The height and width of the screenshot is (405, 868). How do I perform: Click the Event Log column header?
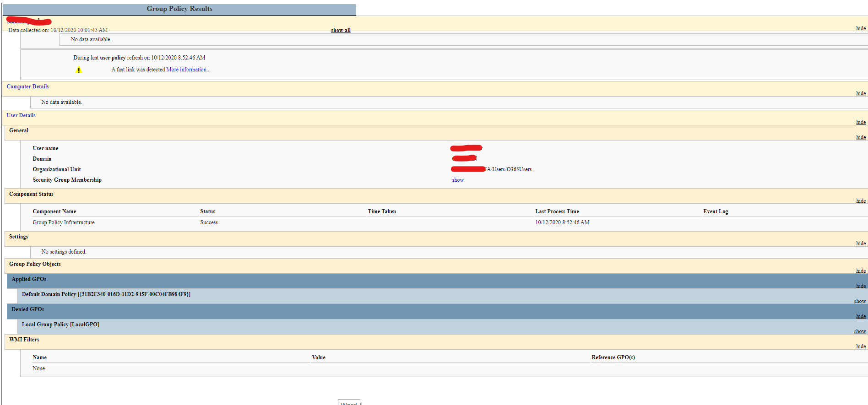[716, 211]
